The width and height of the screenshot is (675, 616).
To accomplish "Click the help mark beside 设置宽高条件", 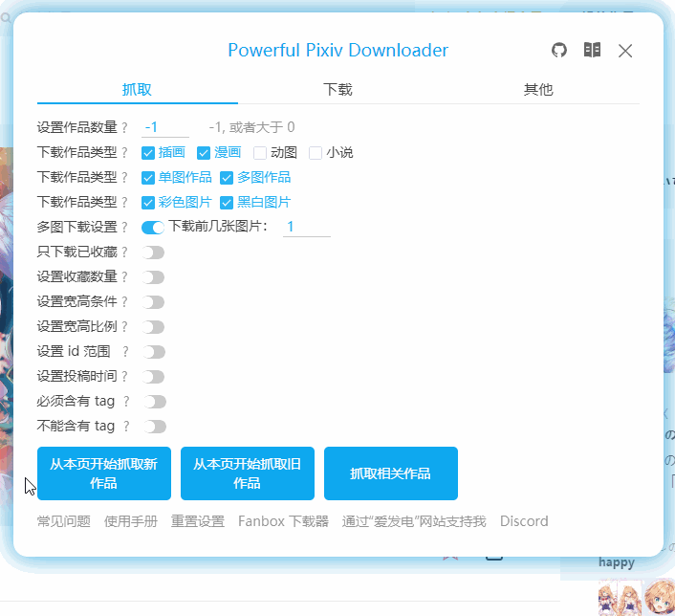I will point(124,302).
